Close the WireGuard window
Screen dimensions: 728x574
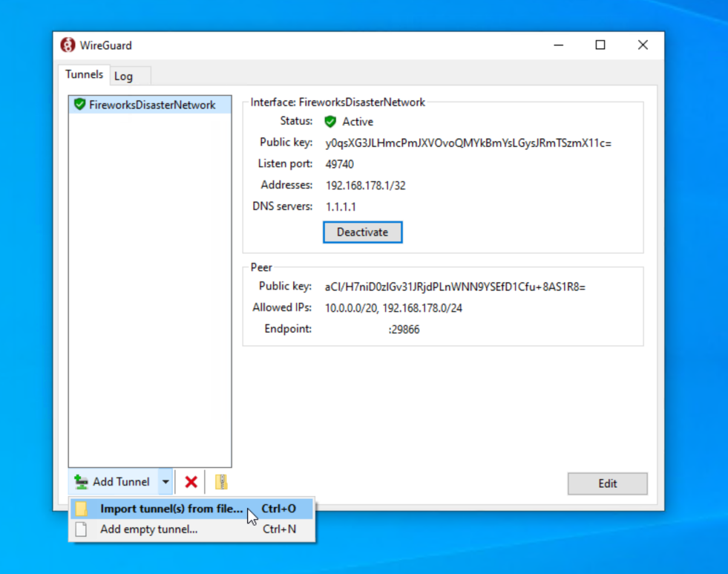tap(643, 45)
